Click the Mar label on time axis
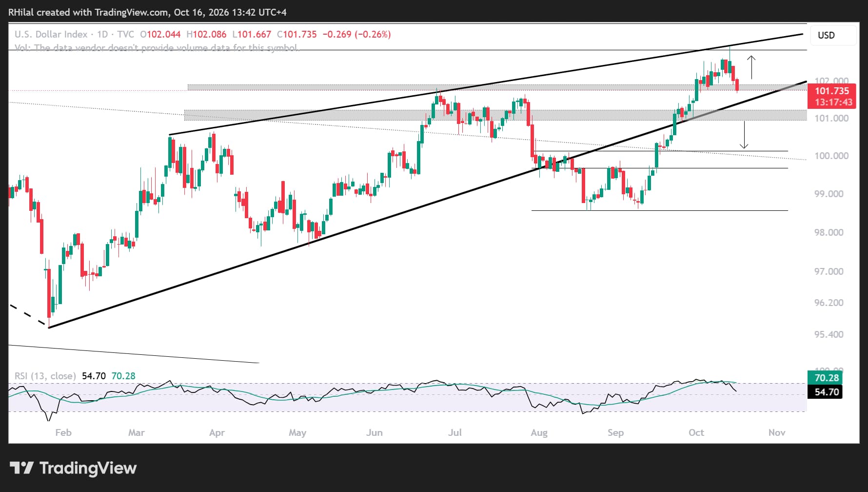The height and width of the screenshot is (492, 868). [137, 432]
